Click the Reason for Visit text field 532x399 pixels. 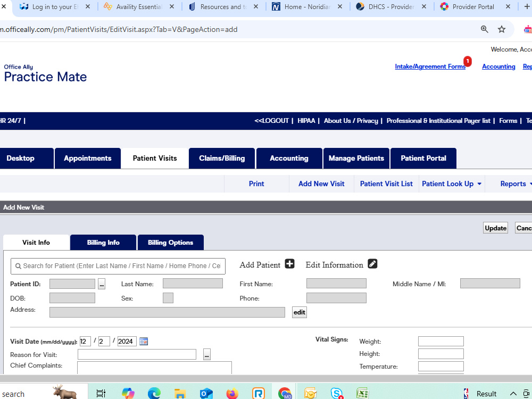(137, 354)
